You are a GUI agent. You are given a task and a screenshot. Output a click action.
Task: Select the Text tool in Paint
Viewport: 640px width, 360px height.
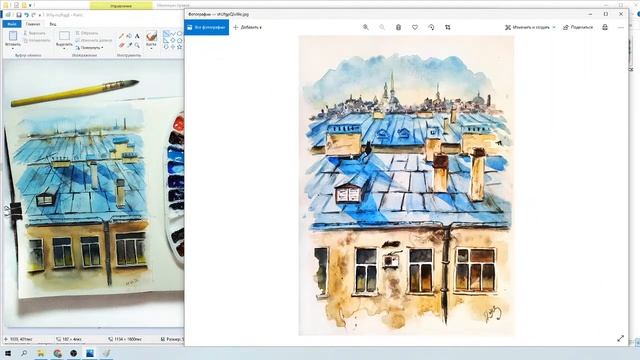tap(137, 36)
